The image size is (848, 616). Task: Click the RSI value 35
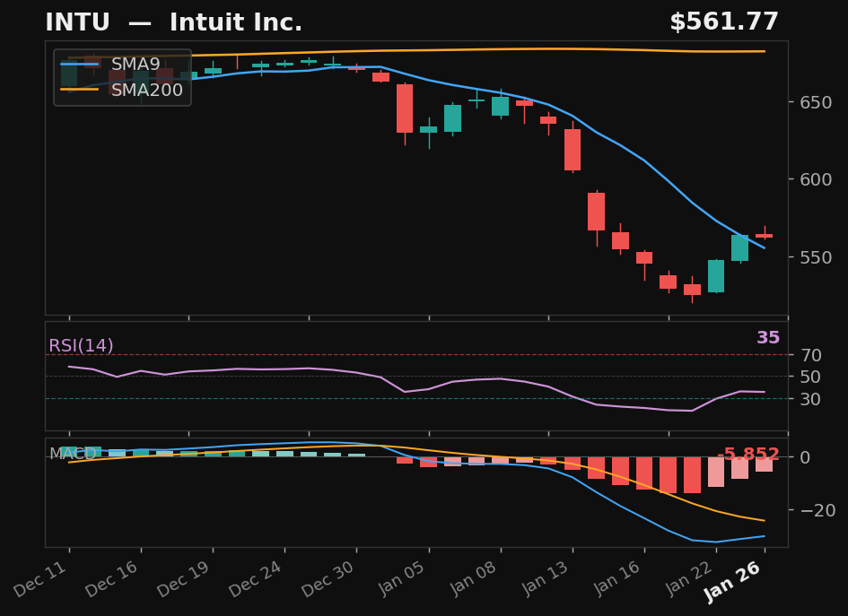coord(768,338)
